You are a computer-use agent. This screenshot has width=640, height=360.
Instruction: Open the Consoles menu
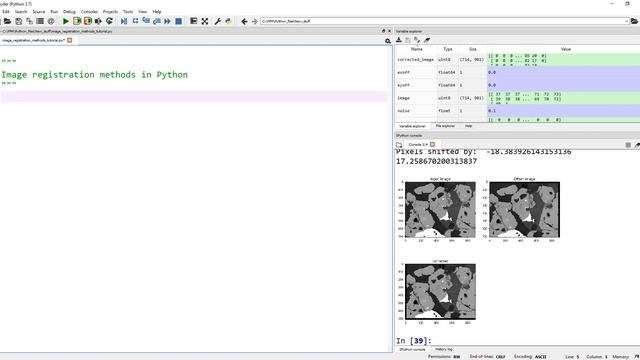click(x=89, y=12)
